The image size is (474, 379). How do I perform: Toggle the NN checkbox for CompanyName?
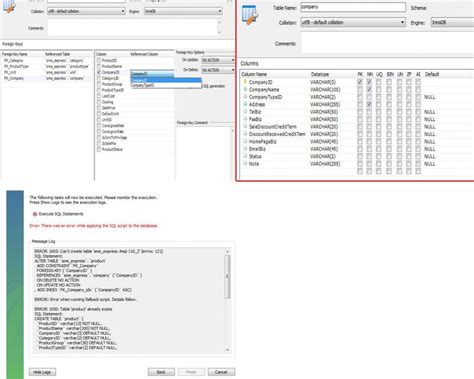click(369, 89)
